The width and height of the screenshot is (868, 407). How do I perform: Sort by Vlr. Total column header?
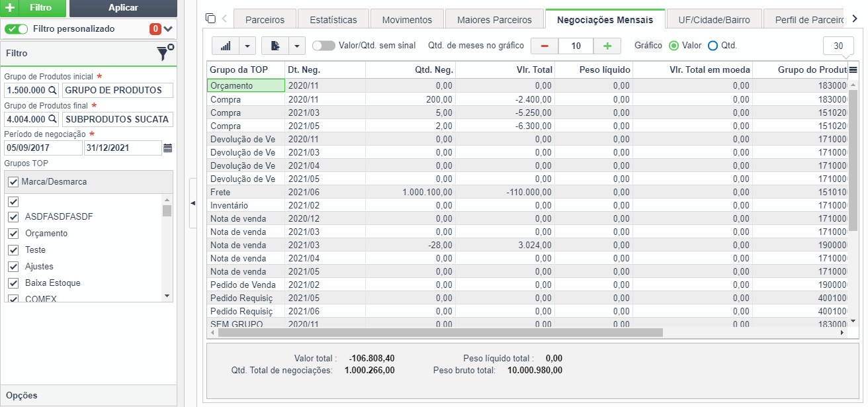(505, 69)
